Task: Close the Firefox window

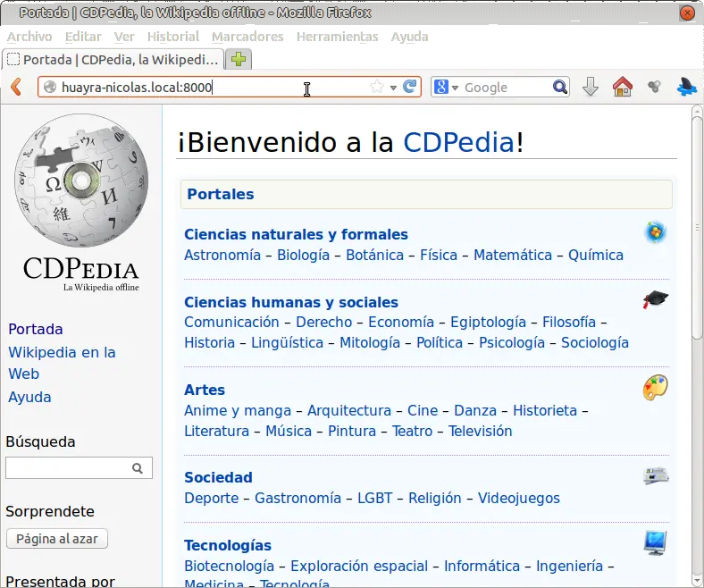Action: tap(687, 13)
